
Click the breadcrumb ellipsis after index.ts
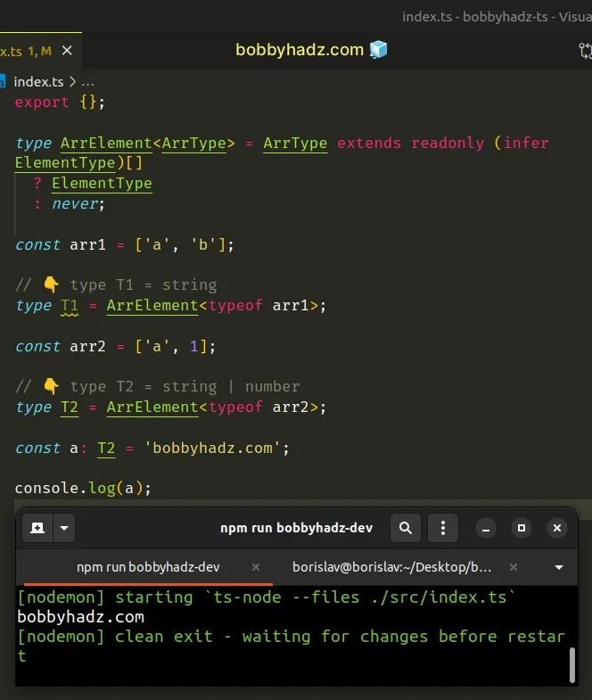click(88, 82)
